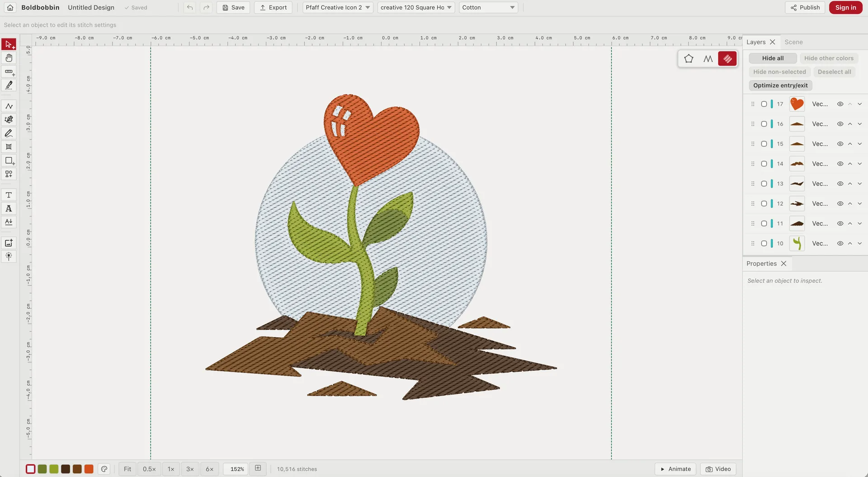The width and height of the screenshot is (868, 477).
Task: Check the selection circle for layer 15
Action: pyautogui.click(x=764, y=144)
